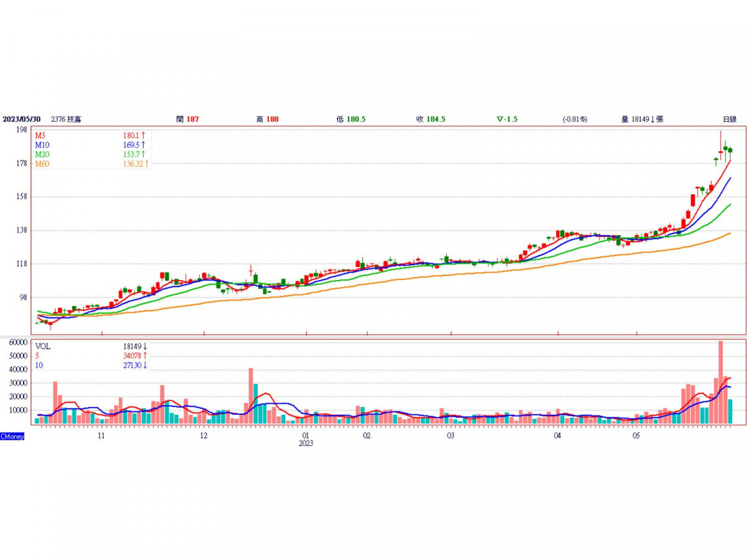Click the down-triangle change value -1.5
The width and height of the screenshot is (747, 560).
(x=508, y=119)
